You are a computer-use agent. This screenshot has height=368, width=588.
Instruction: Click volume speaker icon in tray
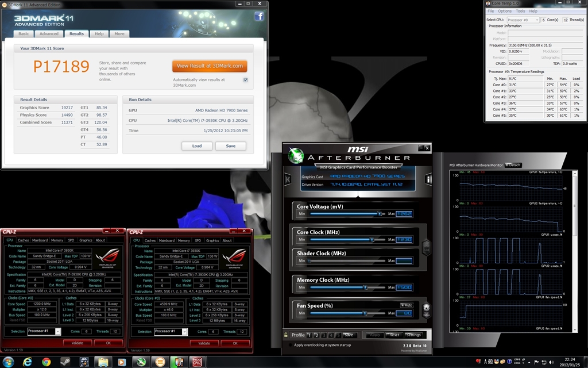tap(551, 362)
